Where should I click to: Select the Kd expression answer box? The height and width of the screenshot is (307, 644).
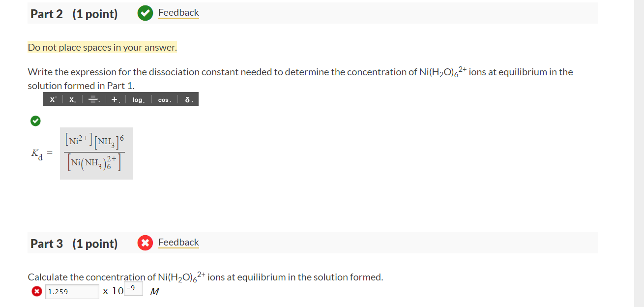click(x=96, y=153)
